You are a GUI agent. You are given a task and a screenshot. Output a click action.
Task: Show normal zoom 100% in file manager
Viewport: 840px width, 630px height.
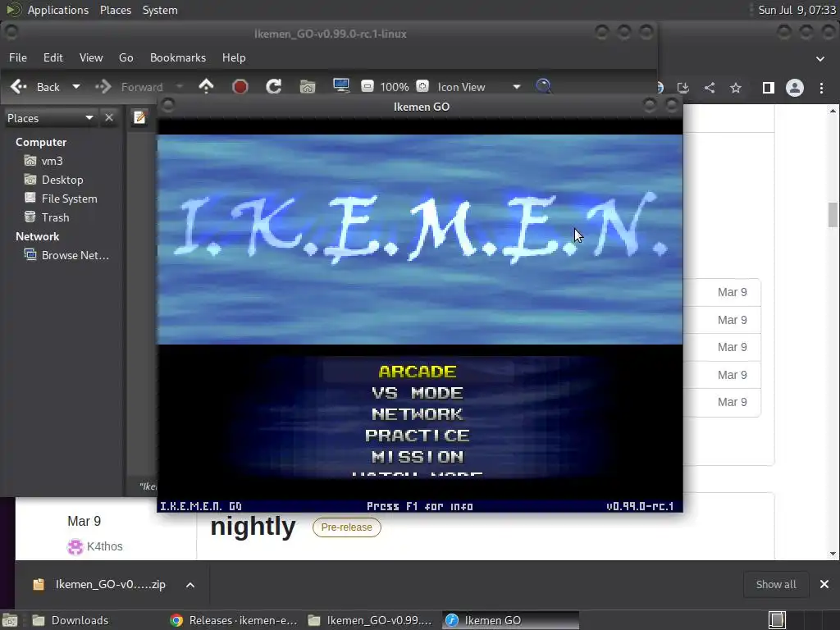[395, 87]
